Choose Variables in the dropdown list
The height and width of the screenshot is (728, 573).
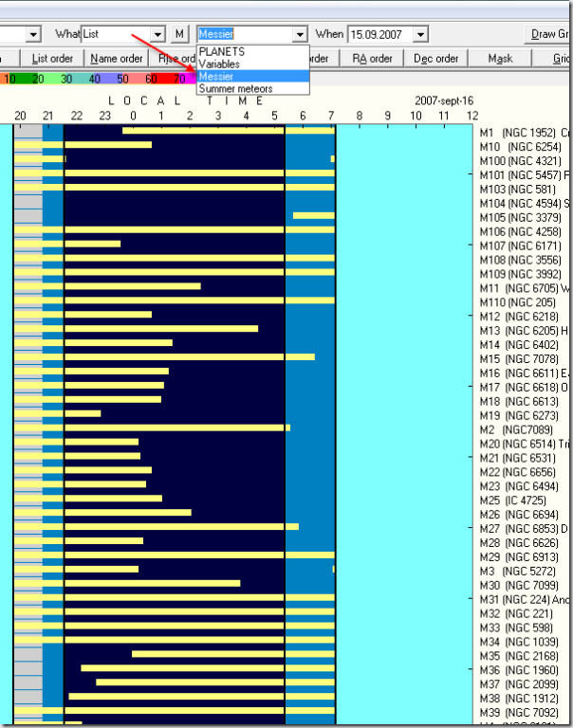tap(219, 64)
